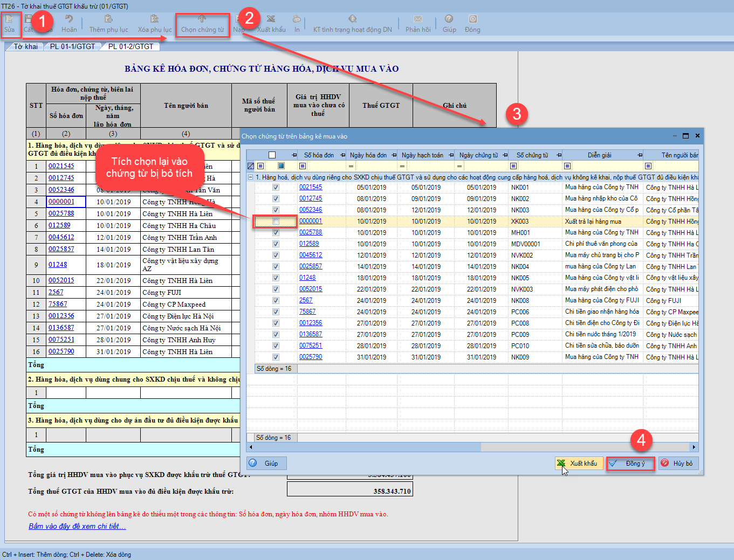Pin the Diễn giải column in dialog
This screenshot has height=560, width=734.
click(640, 155)
